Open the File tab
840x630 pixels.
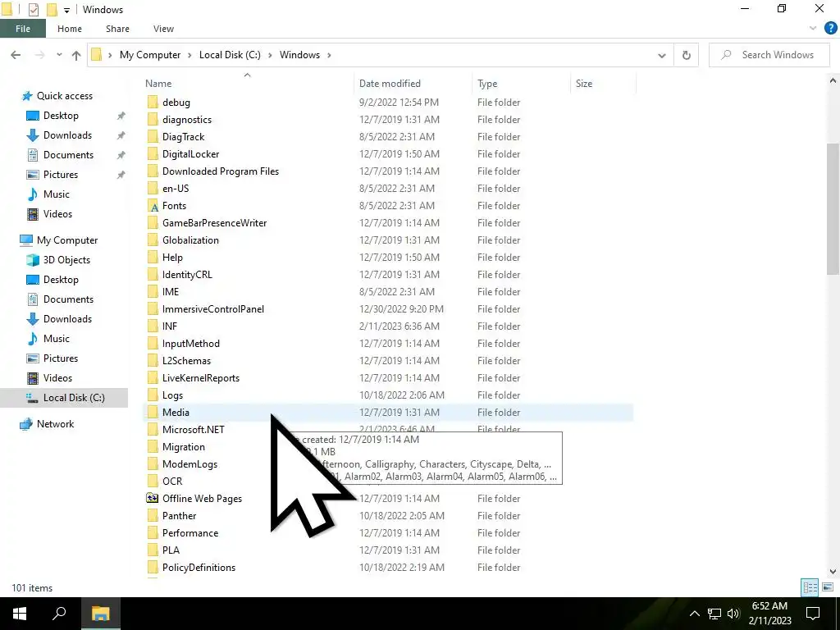coord(22,29)
